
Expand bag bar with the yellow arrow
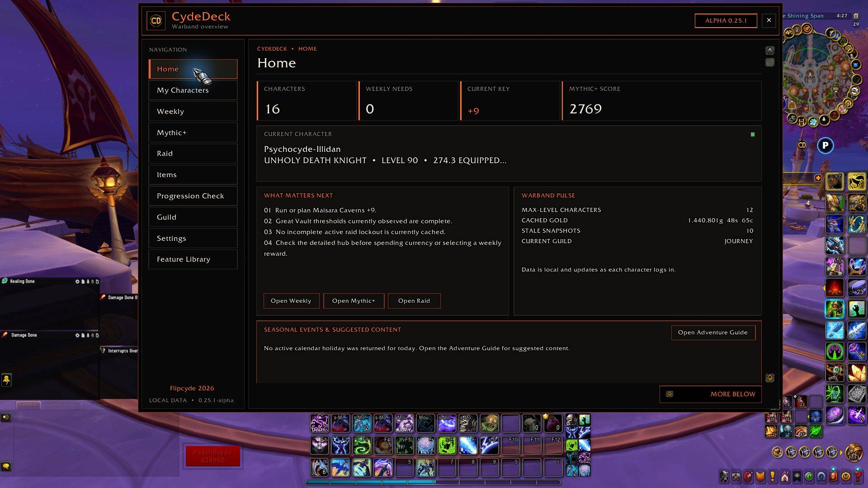841,452
